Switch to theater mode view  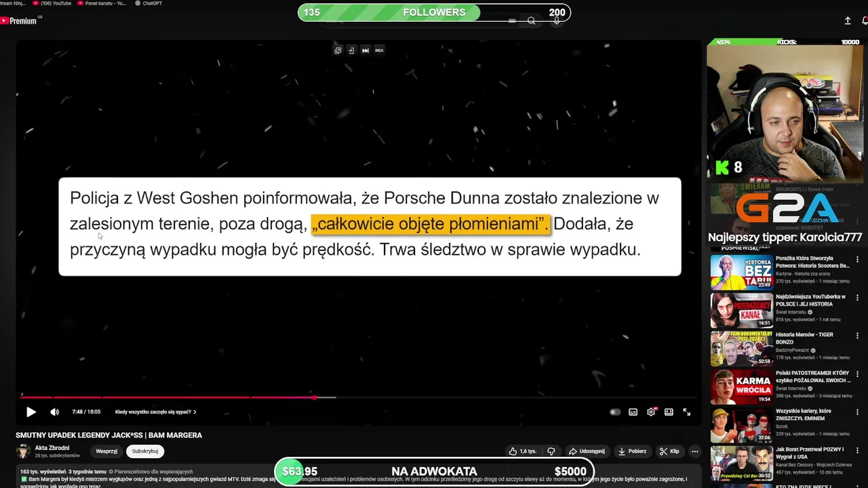[x=669, y=411]
